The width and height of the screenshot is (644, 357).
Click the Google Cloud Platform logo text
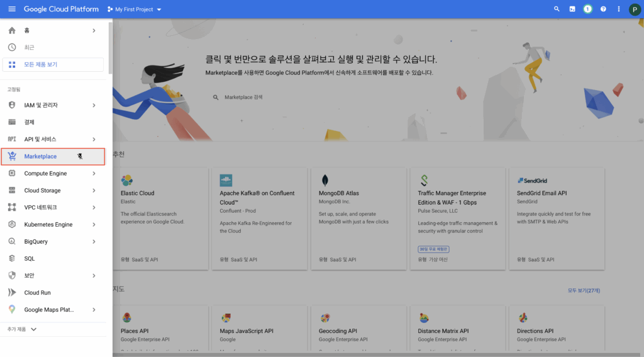pos(61,9)
